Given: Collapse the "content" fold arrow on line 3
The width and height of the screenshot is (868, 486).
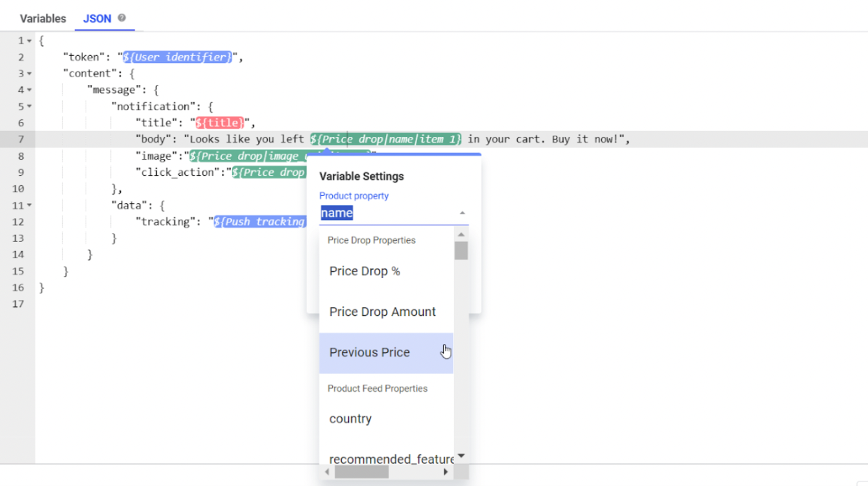Looking at the screenshot, I should click(29, 74).
